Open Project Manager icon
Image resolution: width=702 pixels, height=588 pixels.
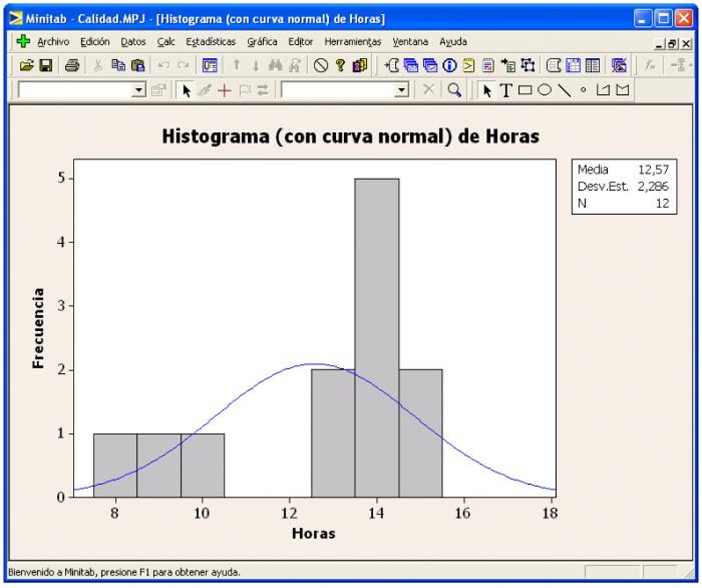point(593,66)
